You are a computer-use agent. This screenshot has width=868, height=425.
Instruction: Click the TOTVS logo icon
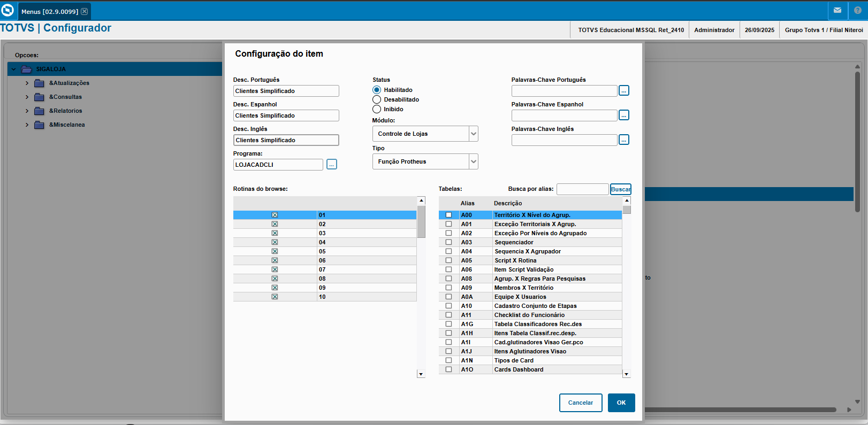tap(8, 11)
